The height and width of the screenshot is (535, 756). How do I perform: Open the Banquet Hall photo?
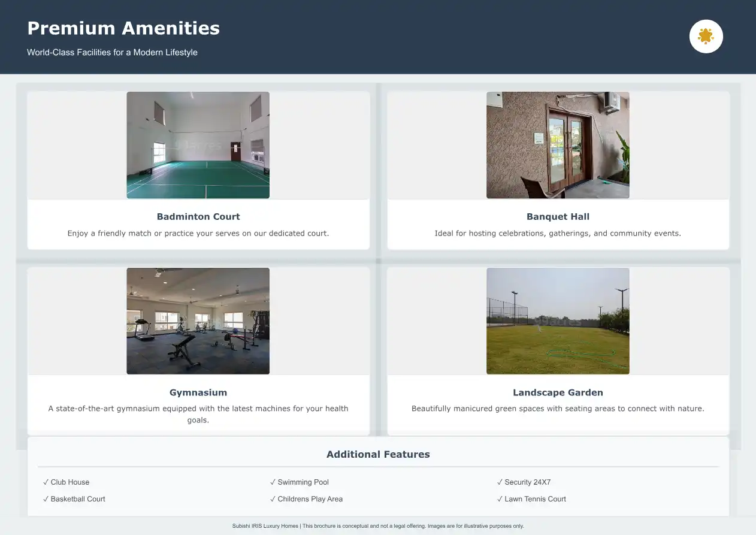557,145
